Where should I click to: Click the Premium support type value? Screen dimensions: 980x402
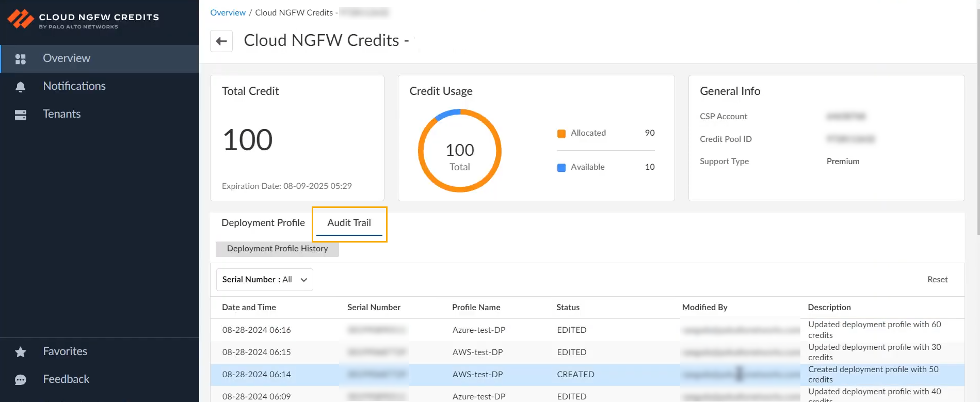[843, 162]
